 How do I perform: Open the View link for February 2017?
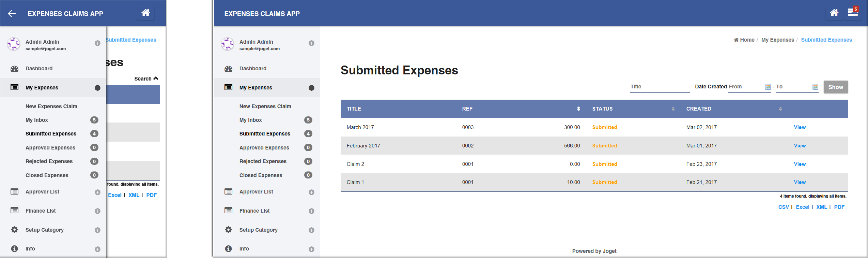800,146
